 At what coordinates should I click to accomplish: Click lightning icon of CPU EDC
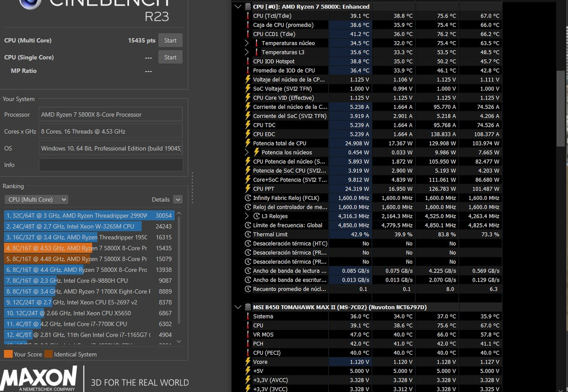(x=248, y=134)
